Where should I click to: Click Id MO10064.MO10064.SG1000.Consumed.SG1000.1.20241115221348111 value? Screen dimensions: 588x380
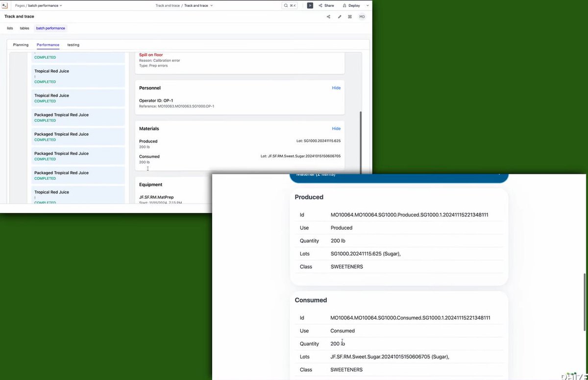[410, 318]
